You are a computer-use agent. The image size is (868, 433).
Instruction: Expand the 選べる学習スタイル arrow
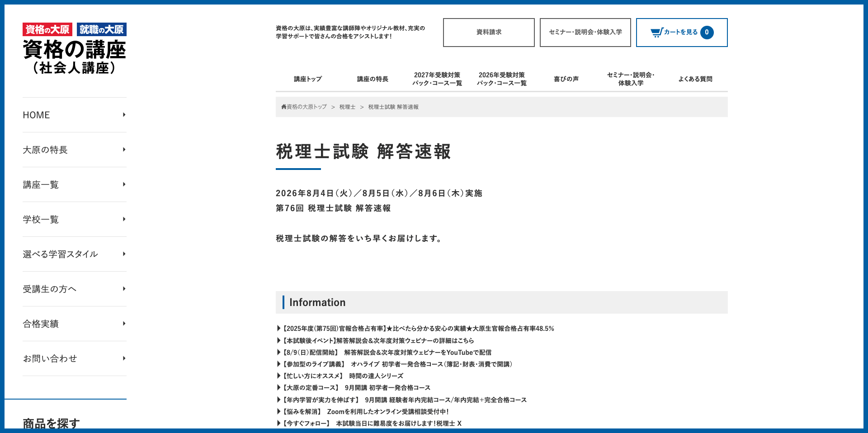point(124,254)
